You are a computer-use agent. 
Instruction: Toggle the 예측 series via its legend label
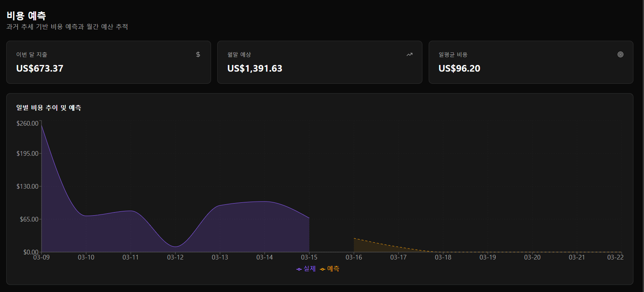[x=333, y=269]
